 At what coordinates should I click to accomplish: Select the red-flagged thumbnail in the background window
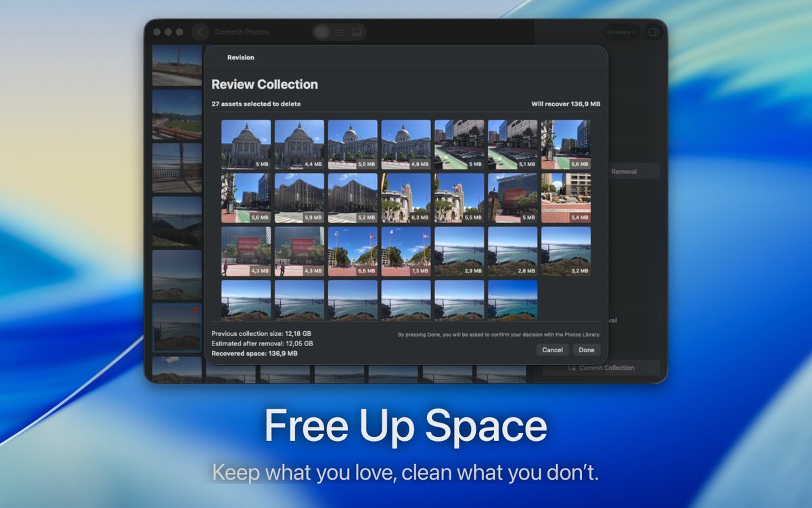[177, 326]
